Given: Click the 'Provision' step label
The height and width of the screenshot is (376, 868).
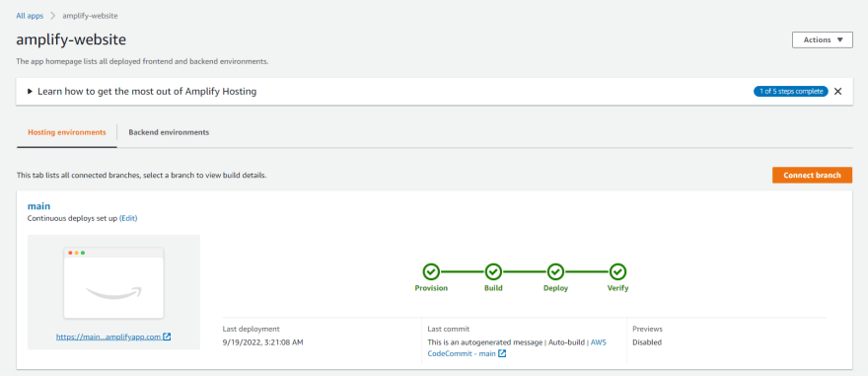Looking at the screenshot, I should (431, 288).
